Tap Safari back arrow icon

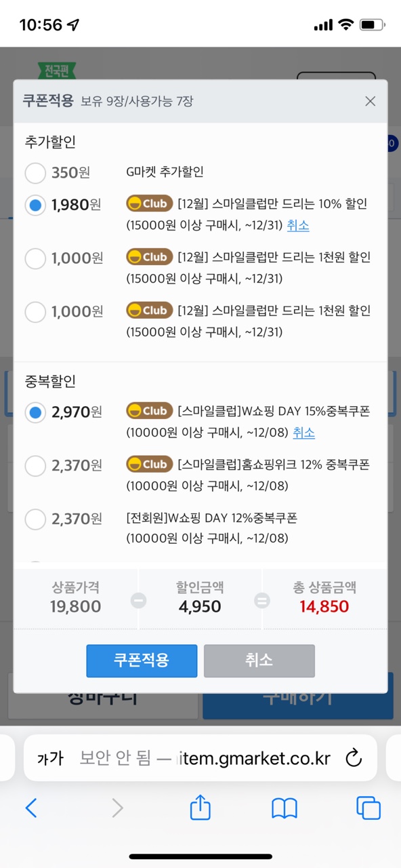(31, 808)
